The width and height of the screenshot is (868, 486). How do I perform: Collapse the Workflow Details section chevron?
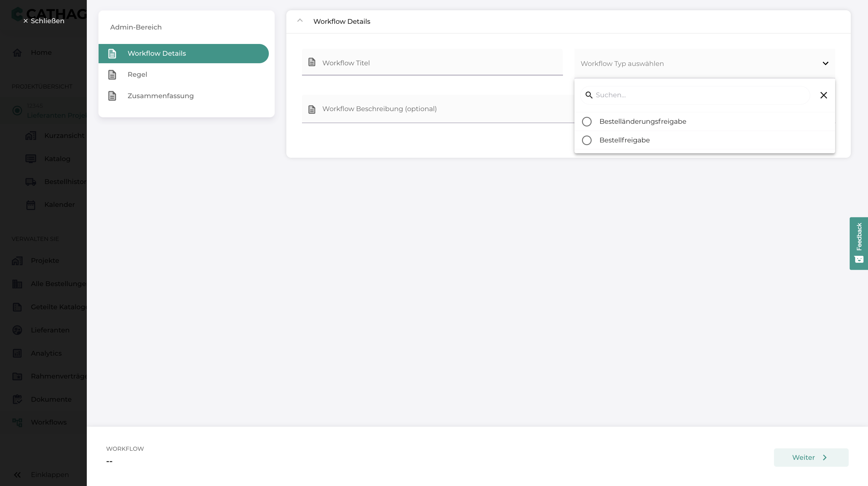pyautogui.click(x=300, y=20)
